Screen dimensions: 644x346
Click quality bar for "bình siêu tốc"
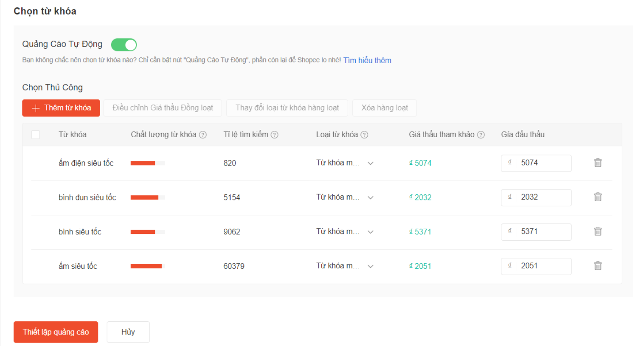coord(148,232)
